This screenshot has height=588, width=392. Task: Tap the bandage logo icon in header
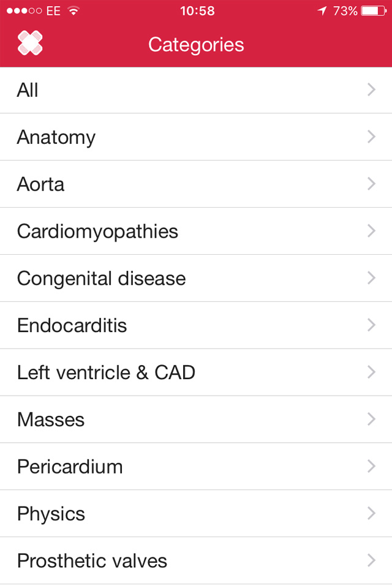31,43
